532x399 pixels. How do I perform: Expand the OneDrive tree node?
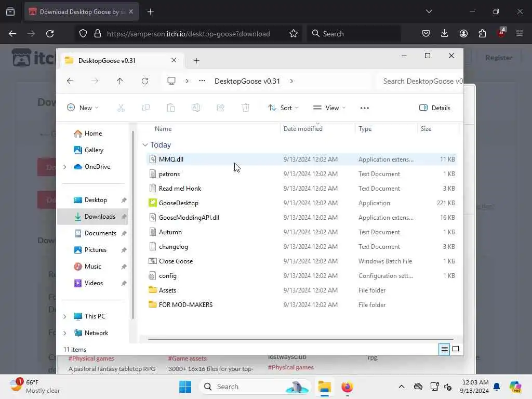click(65, 167)
